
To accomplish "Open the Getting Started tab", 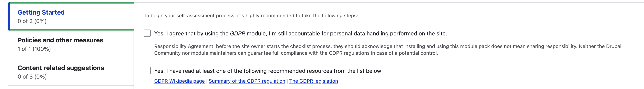I will click(41, 12).
